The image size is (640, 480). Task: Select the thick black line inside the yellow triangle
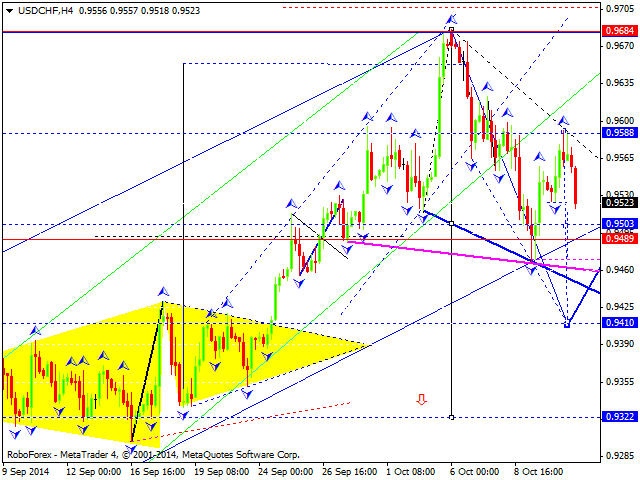pyautogui.click(x=147, y=370)
